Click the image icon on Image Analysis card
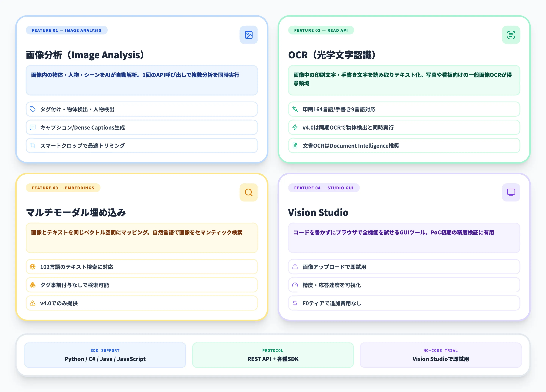Image resolution: width=546 pixels, height=392 pixels. (x=249, y=35)
